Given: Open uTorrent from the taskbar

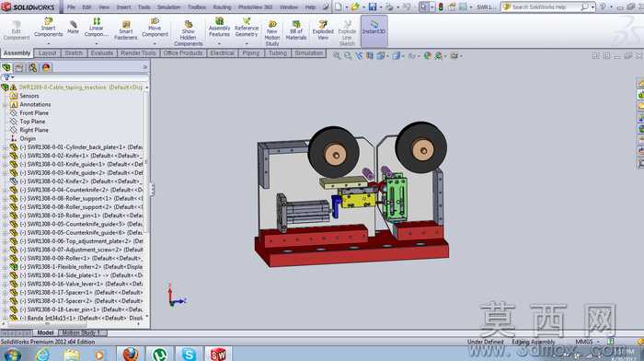Looking at the screenshot, I should 160,354.
